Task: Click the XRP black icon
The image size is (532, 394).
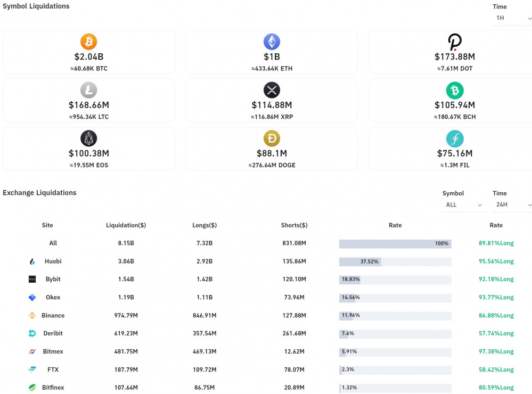Action: click(272, 90)
